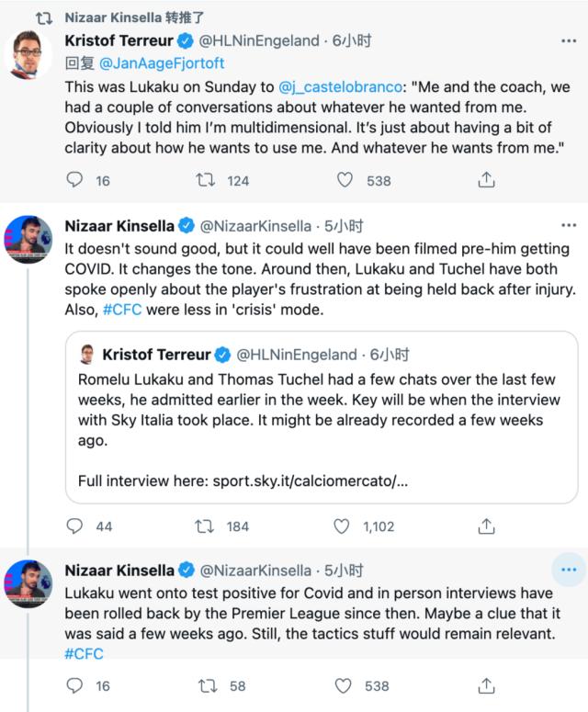Retweet the tweet showing 58 retweets
Viewport: 588px width, 712px height.
coord(205,685)
